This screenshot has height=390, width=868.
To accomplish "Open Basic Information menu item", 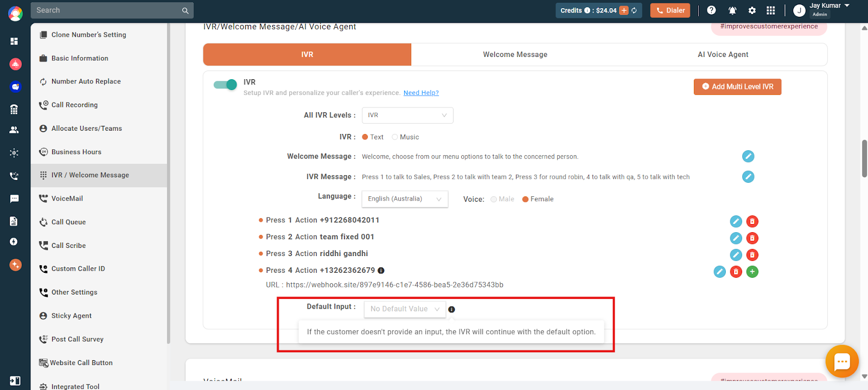I will [99, 58].
